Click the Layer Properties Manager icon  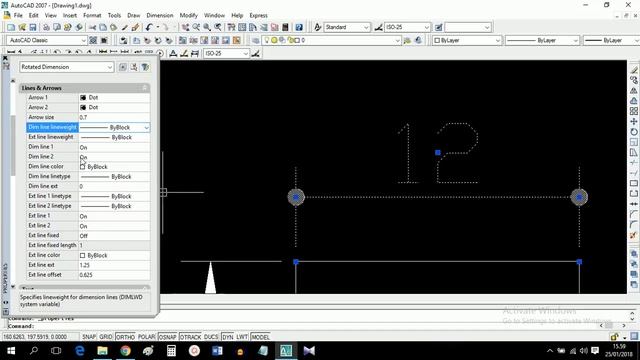pos(256,40)
